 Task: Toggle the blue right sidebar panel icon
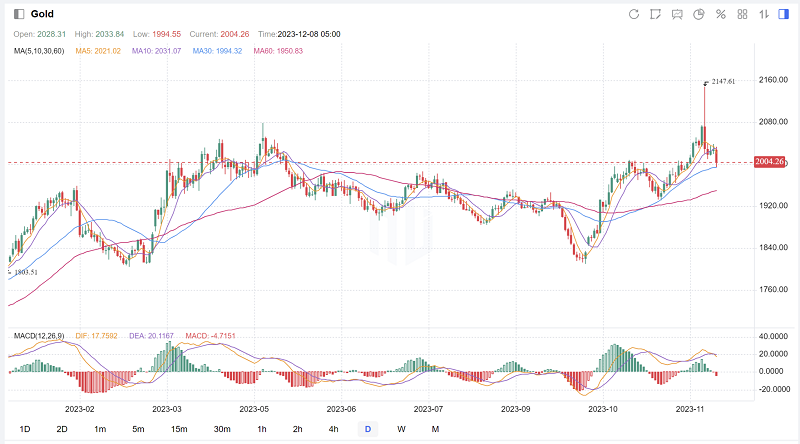[785, 14]
